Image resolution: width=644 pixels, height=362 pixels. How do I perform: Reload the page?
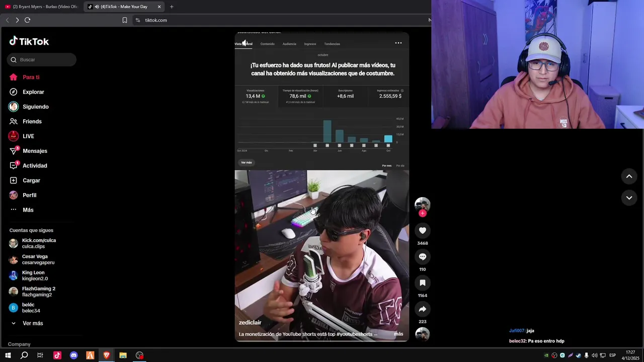point(28,20)
